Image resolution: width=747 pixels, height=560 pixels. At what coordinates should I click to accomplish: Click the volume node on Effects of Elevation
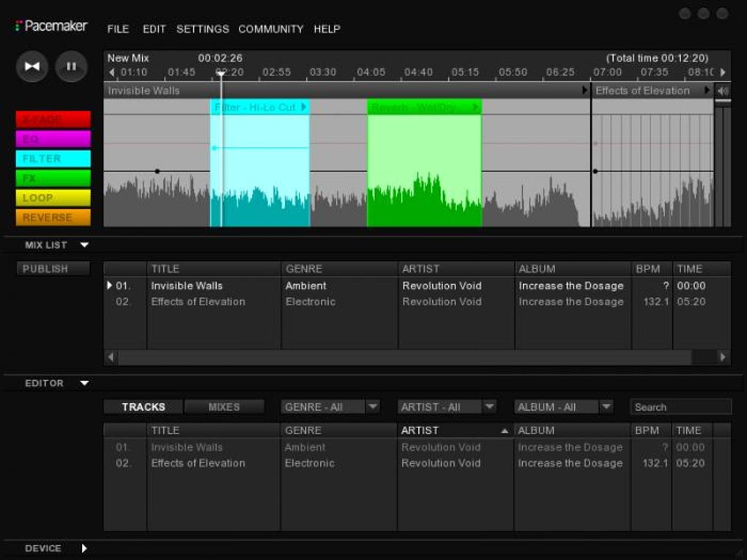coord(595,171)
